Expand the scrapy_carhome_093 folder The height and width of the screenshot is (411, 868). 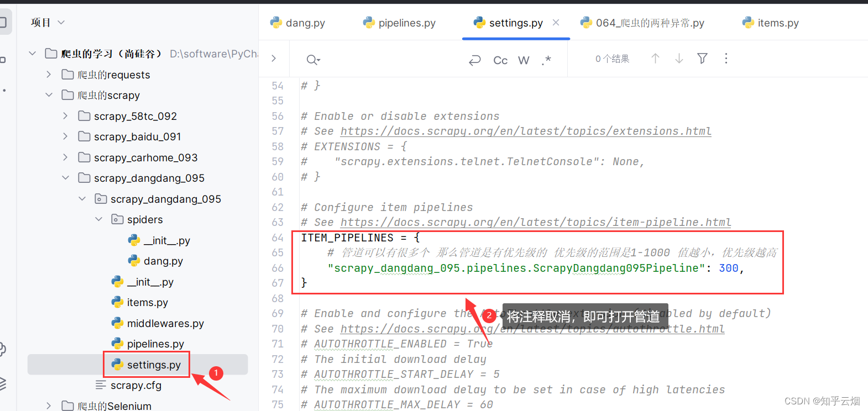click(65, 157)
